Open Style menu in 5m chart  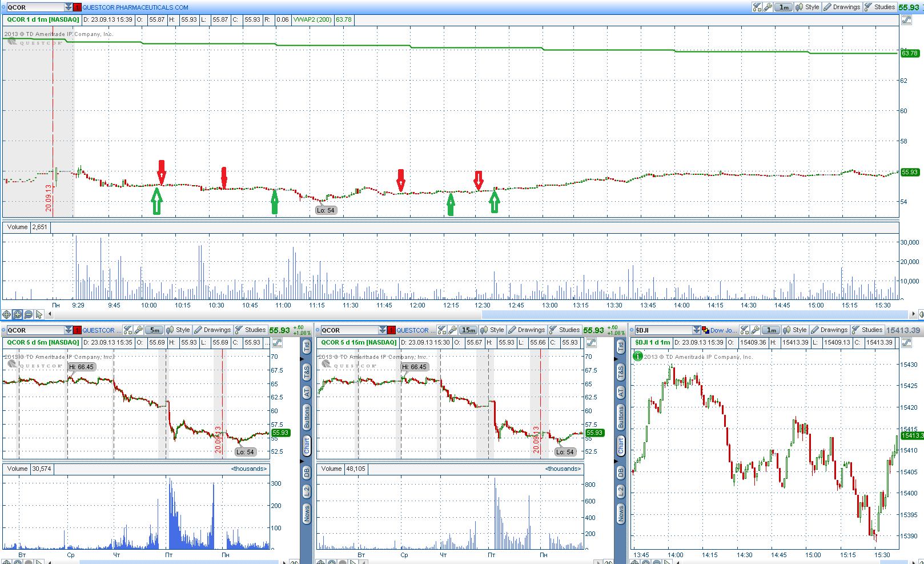click(178, 330)
